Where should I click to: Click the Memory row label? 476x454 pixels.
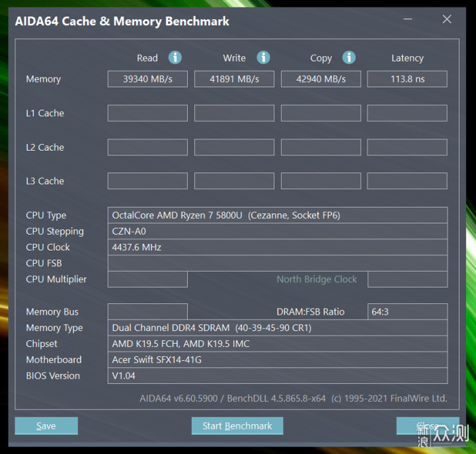[x=44, y=80]
